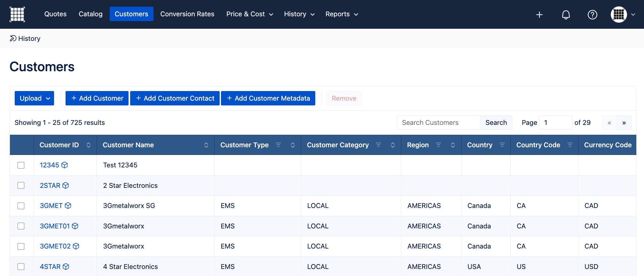The image size is (644, 276).
Task: Select the Customers tab
Action: (x=131, y=14)
